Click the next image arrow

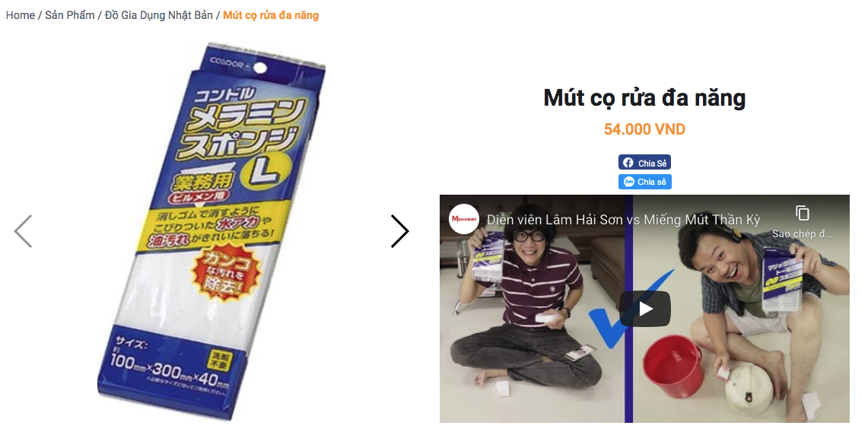click(399, 230)
